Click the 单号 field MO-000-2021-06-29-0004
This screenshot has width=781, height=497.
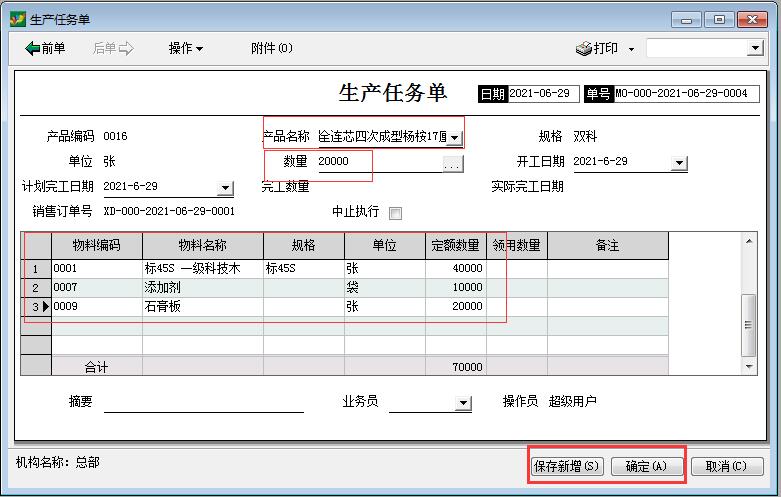(686, 94)
